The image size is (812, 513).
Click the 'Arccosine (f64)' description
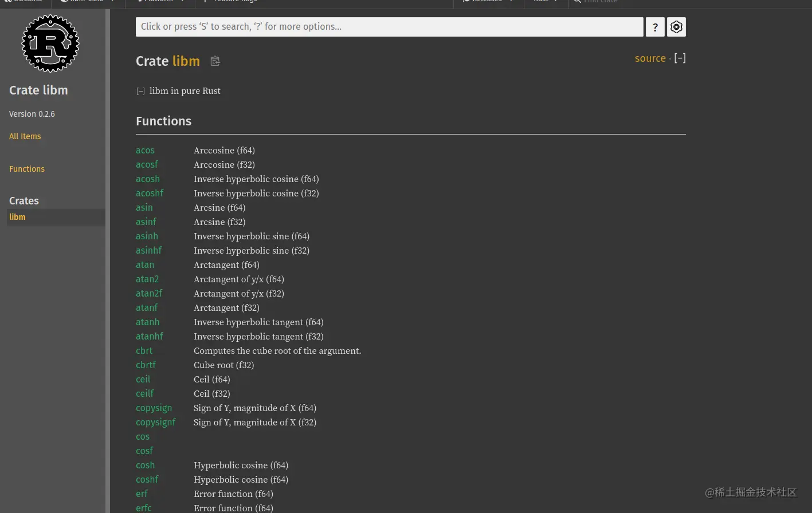[x=224, y=150]
